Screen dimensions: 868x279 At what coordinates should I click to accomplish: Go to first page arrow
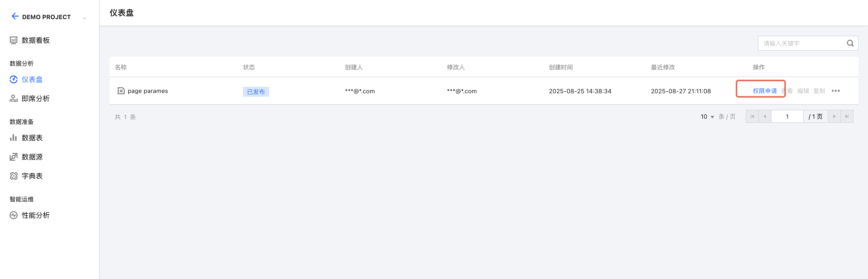click(752, 117)
